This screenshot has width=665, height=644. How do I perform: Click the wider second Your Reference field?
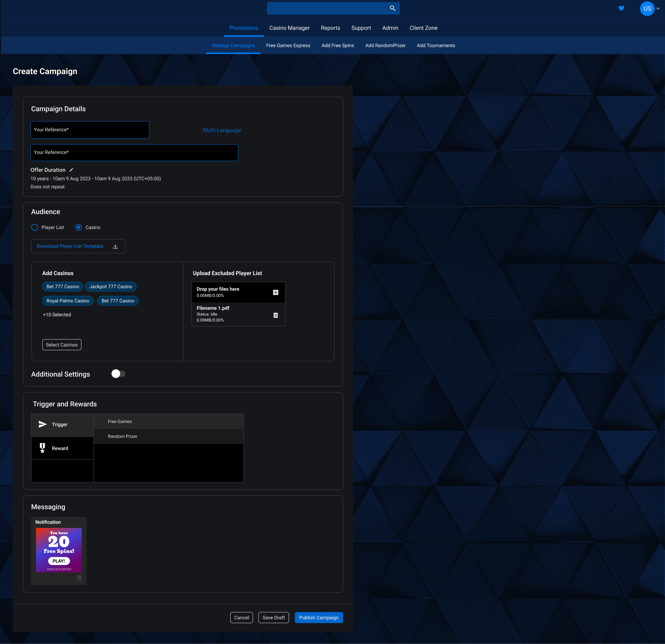coord(134,153)
